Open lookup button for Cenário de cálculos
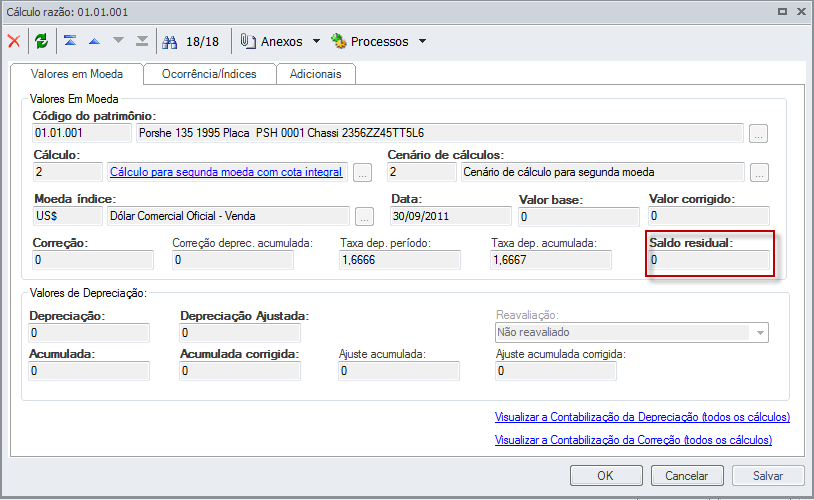 (x=759, y=173)
